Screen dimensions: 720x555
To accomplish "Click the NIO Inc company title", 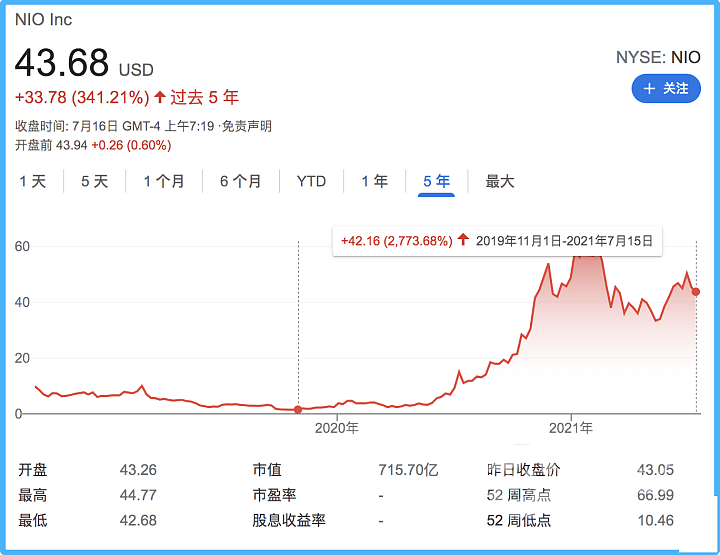I will 44,20.
